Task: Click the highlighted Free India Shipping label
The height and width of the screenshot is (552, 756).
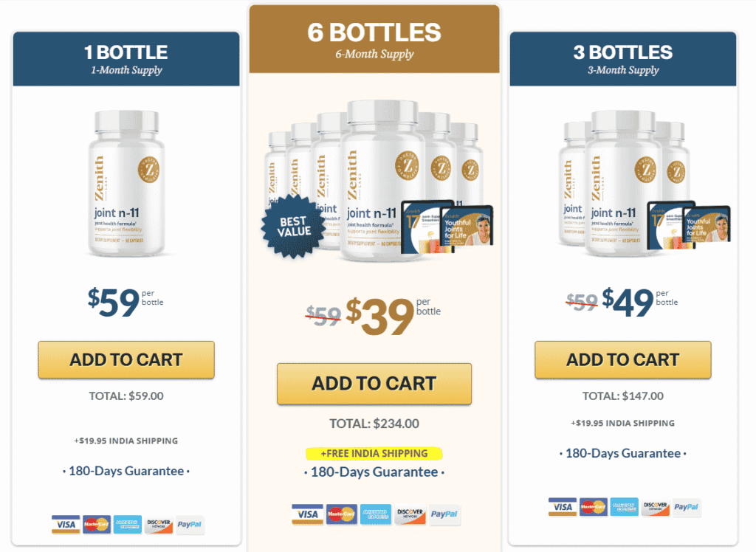Action: (374, 453)
